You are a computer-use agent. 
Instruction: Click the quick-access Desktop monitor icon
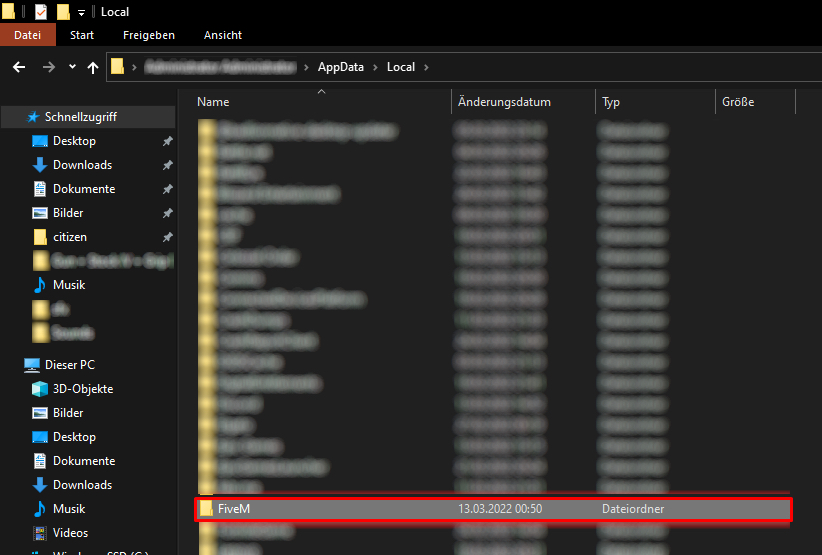coord(40,141)
